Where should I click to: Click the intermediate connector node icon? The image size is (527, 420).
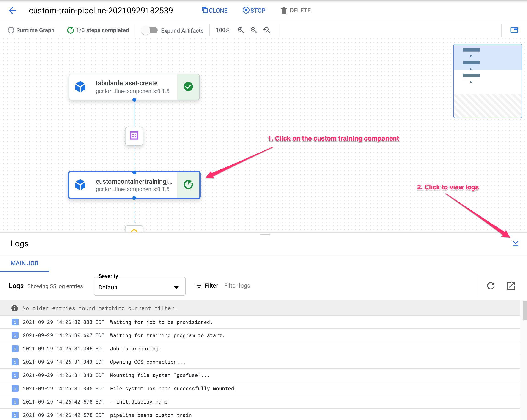pos(134,135)
